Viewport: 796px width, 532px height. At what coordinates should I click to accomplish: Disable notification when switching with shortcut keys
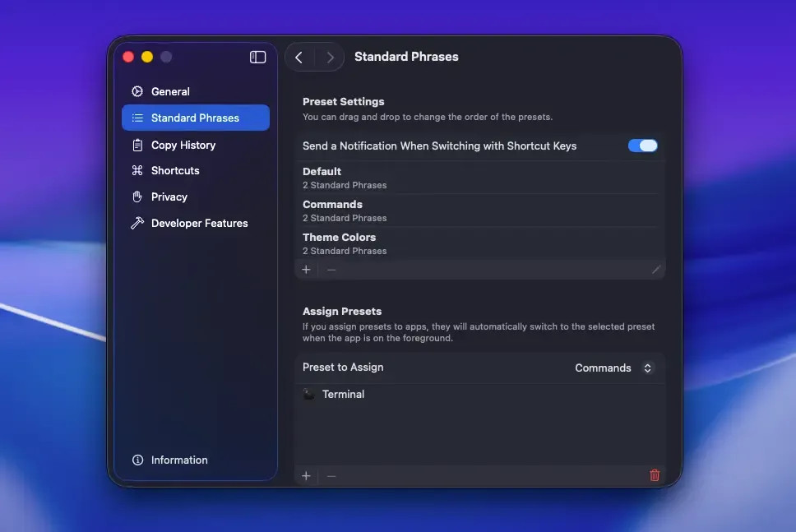point(642,146)
